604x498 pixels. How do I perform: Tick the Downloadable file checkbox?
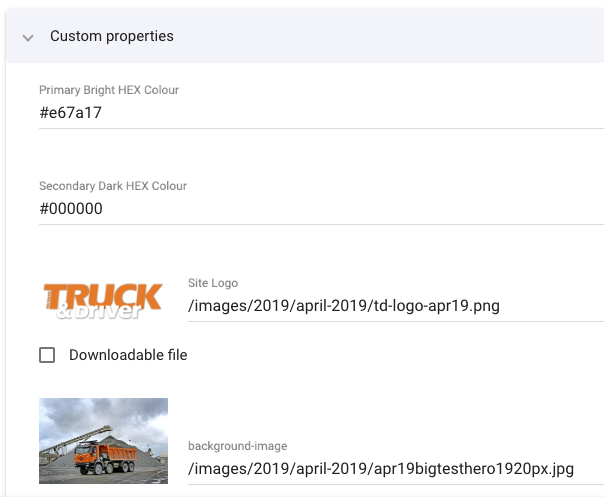coord(47,355)
